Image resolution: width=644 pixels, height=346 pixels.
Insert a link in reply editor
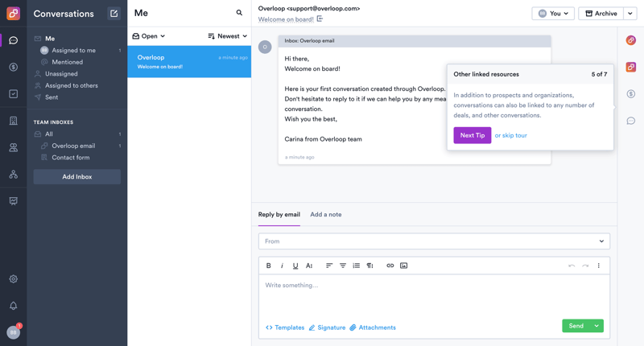click(x=390, y=266)
